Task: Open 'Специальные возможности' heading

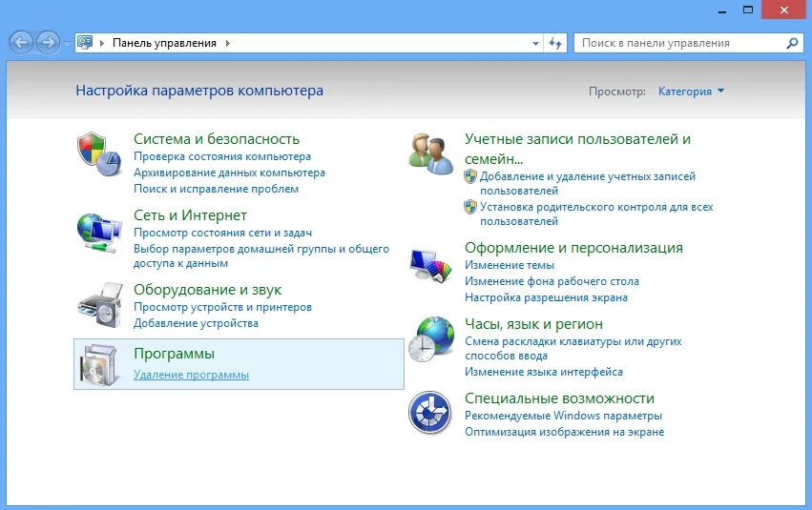Action: 559,398
